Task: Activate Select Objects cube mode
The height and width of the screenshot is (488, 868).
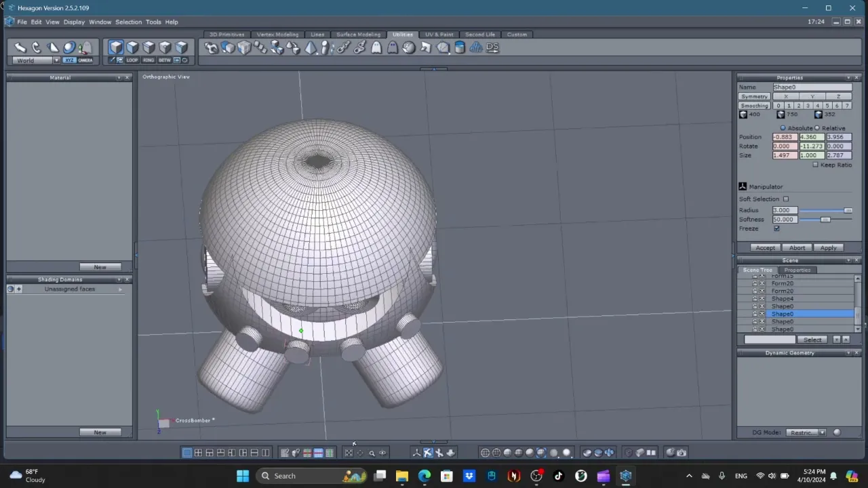Action: 116,47
